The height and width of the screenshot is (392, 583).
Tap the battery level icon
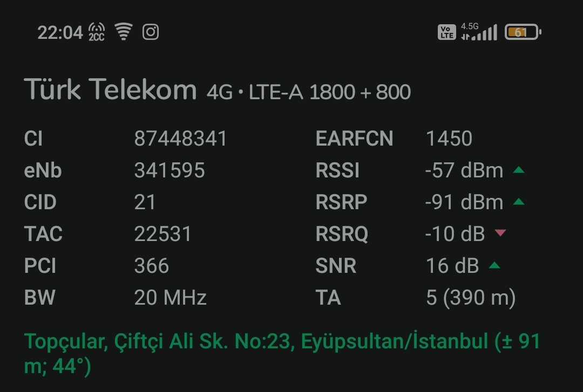click(x=523, y=32)
